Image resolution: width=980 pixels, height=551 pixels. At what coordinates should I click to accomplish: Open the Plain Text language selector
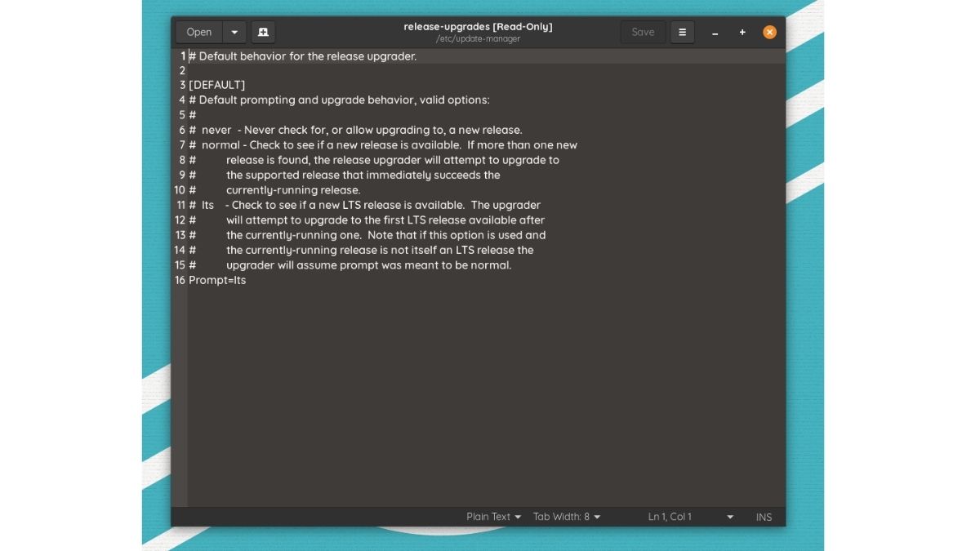(x=493, y=517)
